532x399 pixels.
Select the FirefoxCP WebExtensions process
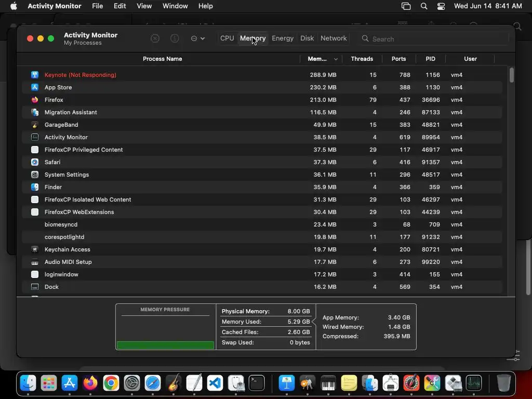pos(262,212)
